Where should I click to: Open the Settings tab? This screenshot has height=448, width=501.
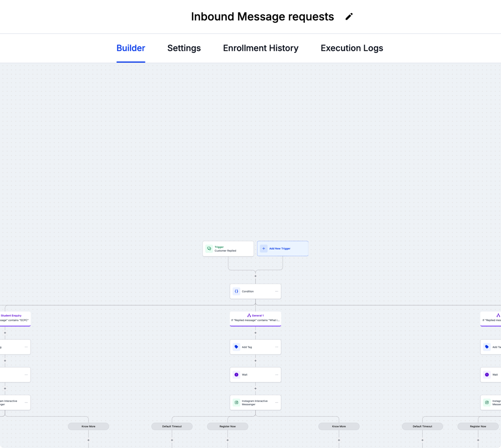(x=184, y=48)
